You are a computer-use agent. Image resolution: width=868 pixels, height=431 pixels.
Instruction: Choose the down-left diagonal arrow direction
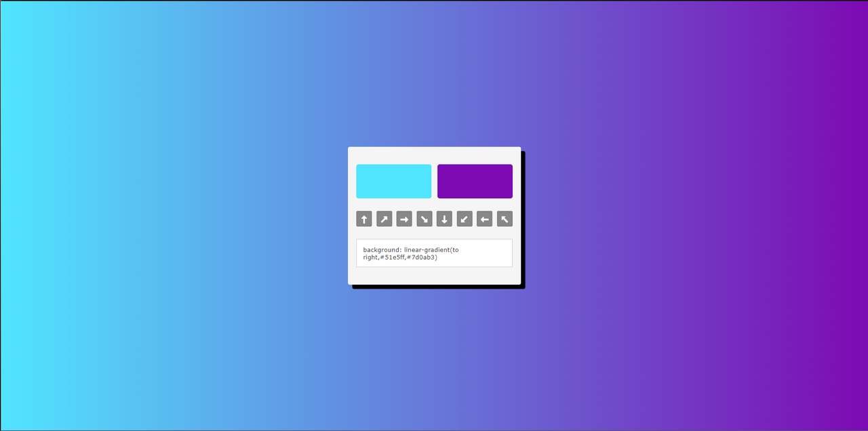point(465,219)
